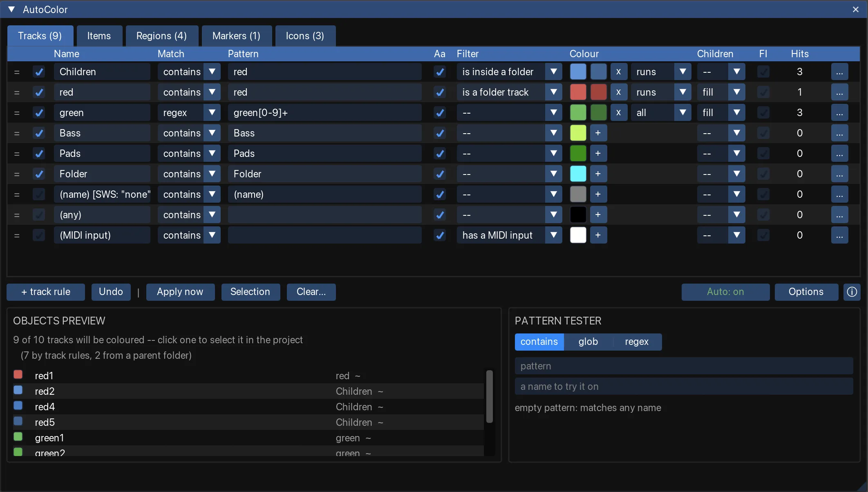Click the Objects Preview list scrollbar
Screen dimensions: 868x492
(x=490, y=396)
